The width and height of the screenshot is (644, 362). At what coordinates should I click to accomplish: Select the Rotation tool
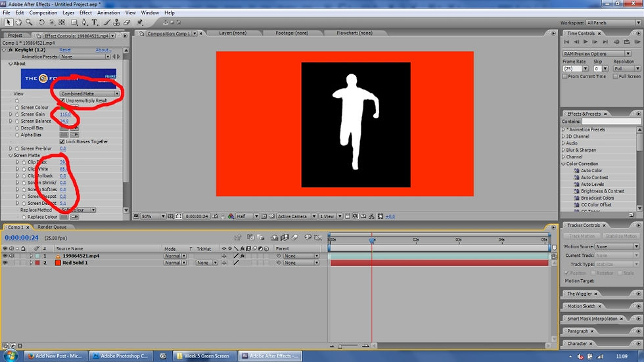click(41, 22)
